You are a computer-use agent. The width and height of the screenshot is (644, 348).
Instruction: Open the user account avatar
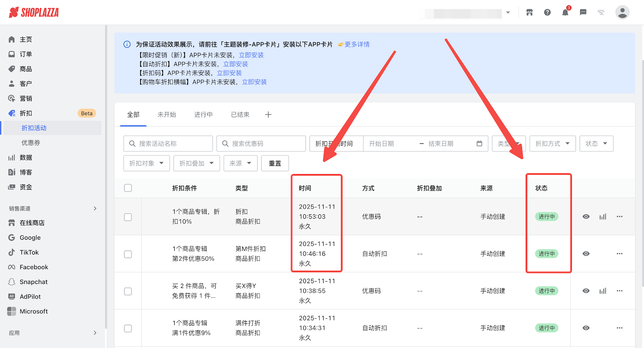coord(622,12)
